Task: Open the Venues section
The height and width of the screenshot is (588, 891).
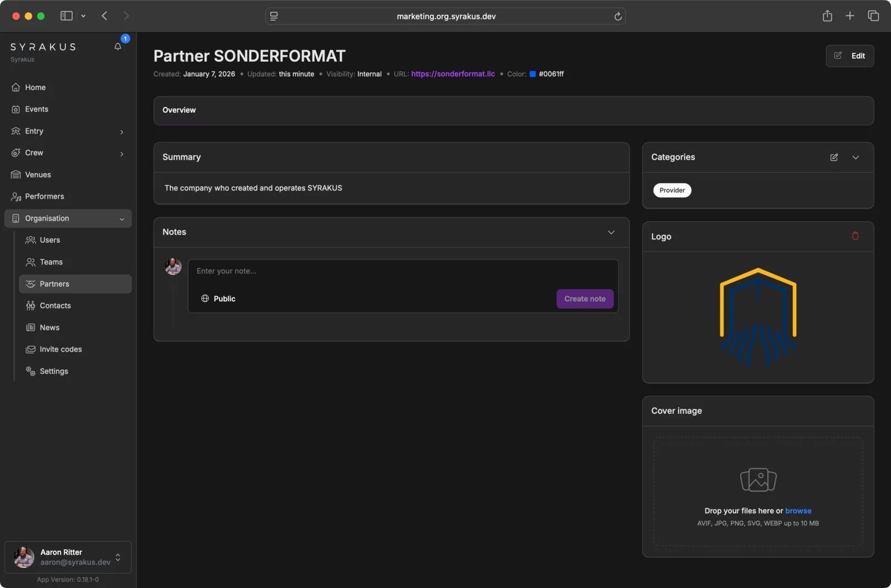Action: click(37, 174)
